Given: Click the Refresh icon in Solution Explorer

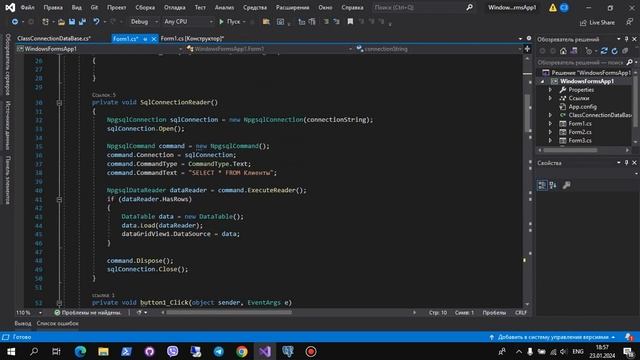Looking at the screenshot, I should pos(614,51).
